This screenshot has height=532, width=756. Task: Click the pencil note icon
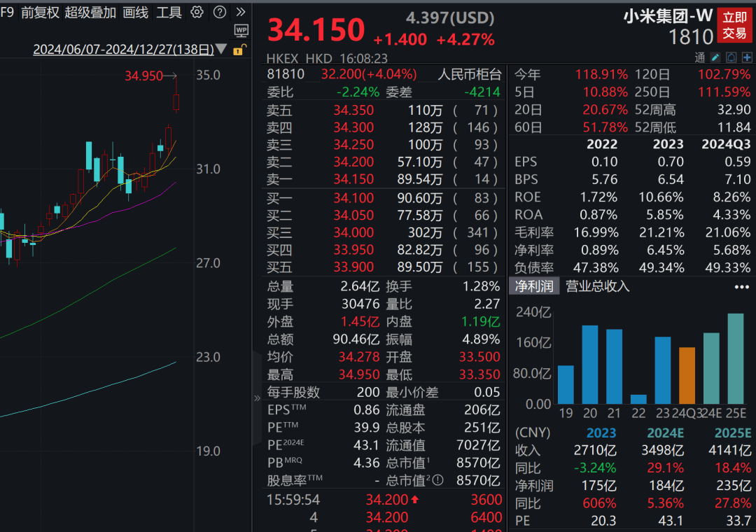coord(715,58)
